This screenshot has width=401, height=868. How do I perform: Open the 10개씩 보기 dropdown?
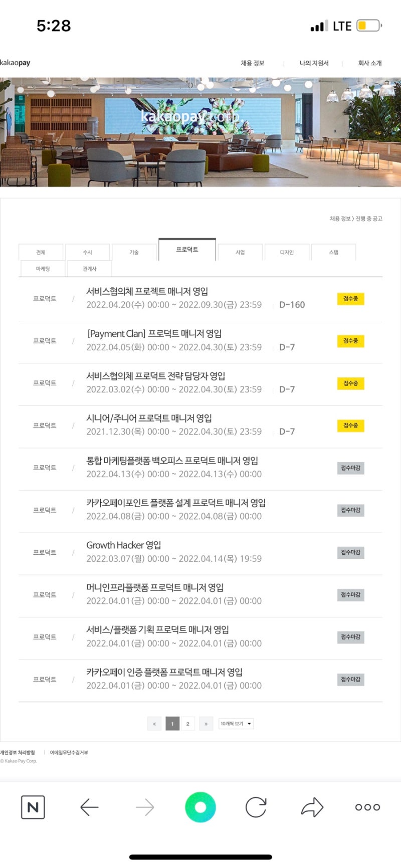[x=236, y=724]
